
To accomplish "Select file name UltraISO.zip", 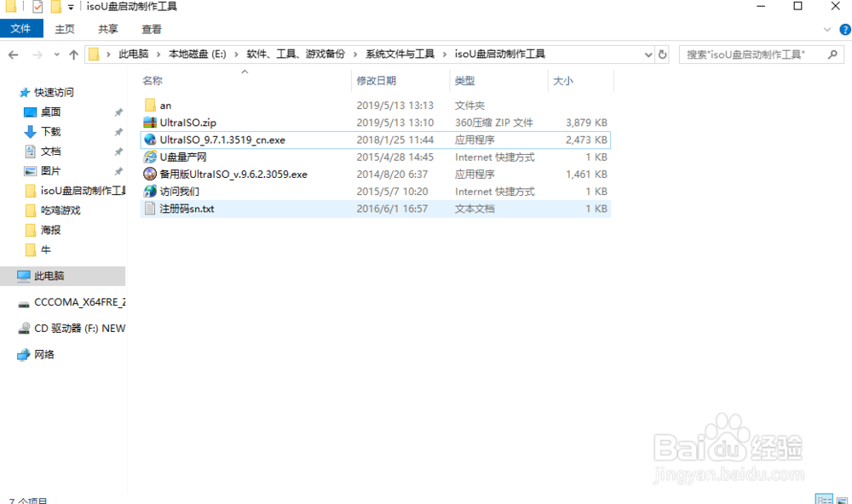I will click(x=188, y=123).
